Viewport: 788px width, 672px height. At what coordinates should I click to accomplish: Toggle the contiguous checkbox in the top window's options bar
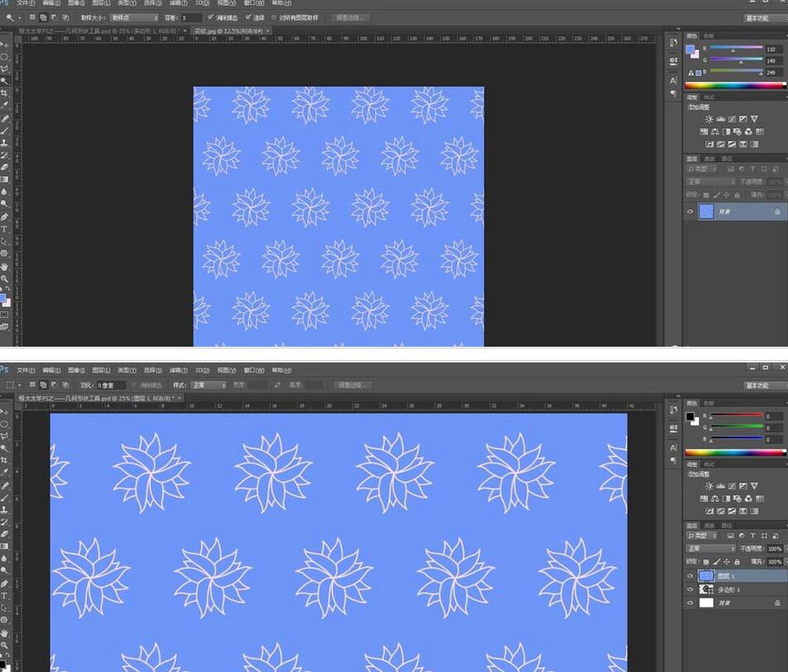(x=248, y=17)
